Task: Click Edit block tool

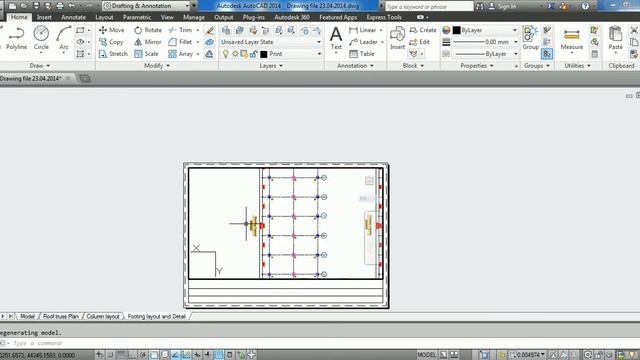Action: tap(420, 42)
